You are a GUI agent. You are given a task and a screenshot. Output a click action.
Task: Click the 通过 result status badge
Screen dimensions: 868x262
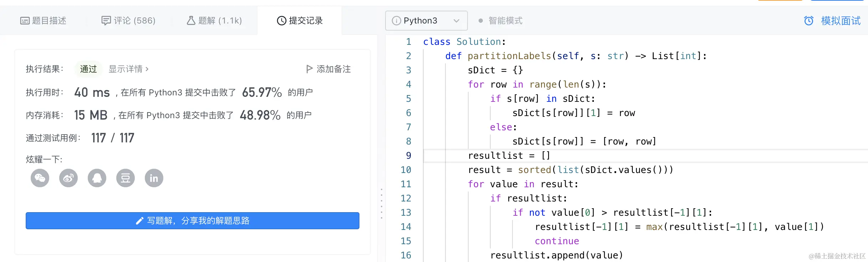click(88, 69)
